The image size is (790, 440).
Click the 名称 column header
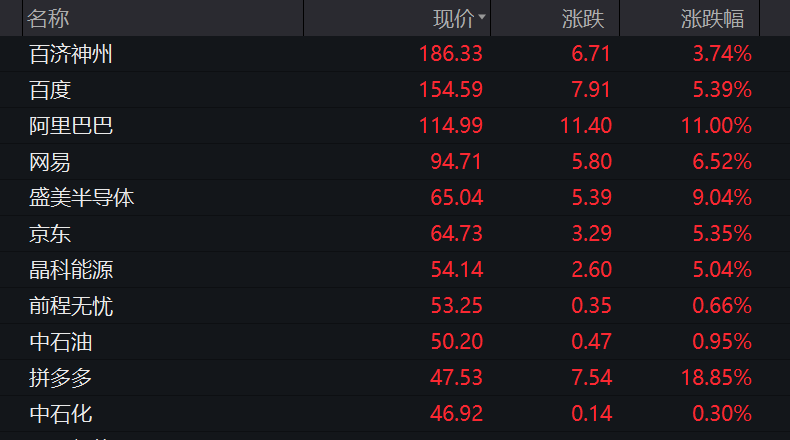click(48, 18)
